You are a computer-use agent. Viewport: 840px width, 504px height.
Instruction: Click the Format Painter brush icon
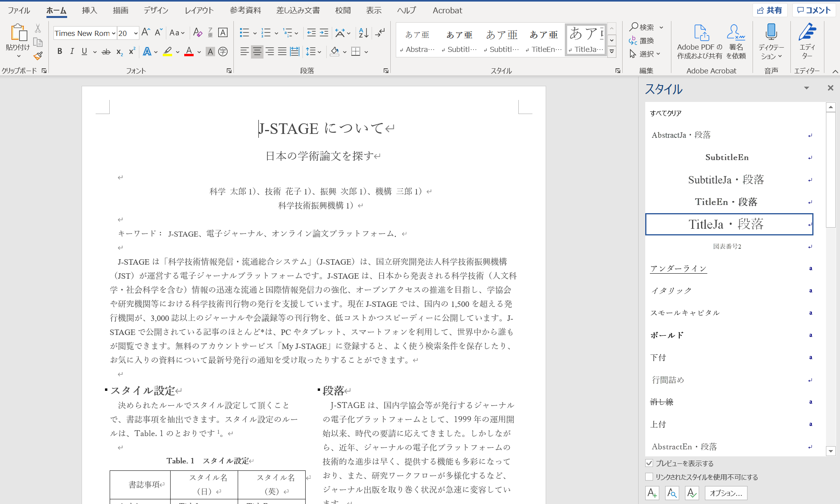(x=38, y=56)
